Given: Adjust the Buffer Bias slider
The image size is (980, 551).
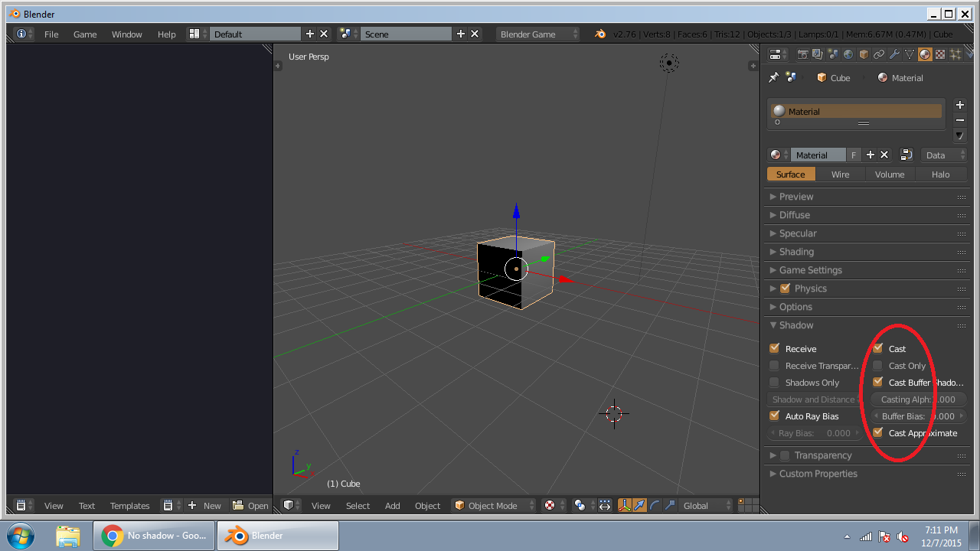Looking at the screenshot, I should coord(919,416).
